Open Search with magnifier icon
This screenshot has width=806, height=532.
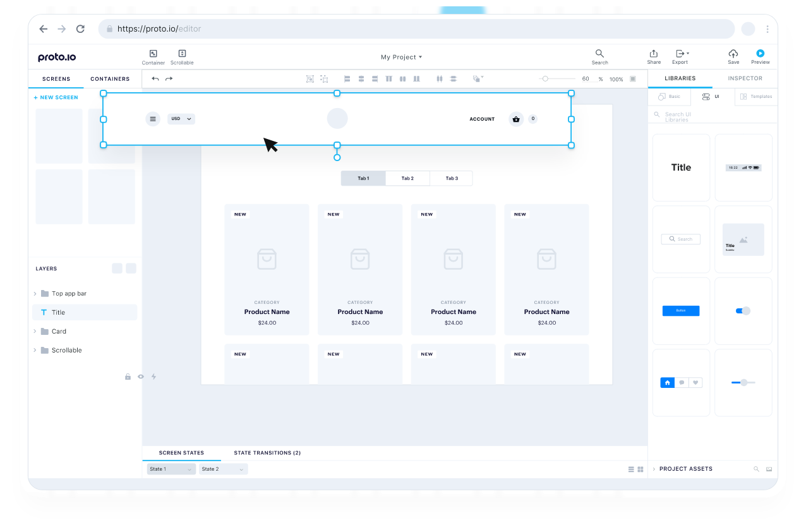[599, 54]
